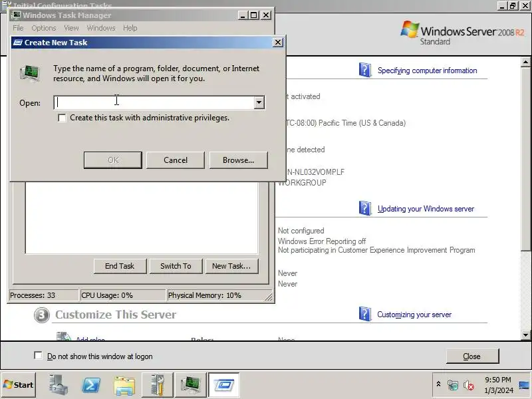The width and height of the screenshot is (532, 399).
Task: Open the Browse... file picker
Action: click(x=238, y=160)
